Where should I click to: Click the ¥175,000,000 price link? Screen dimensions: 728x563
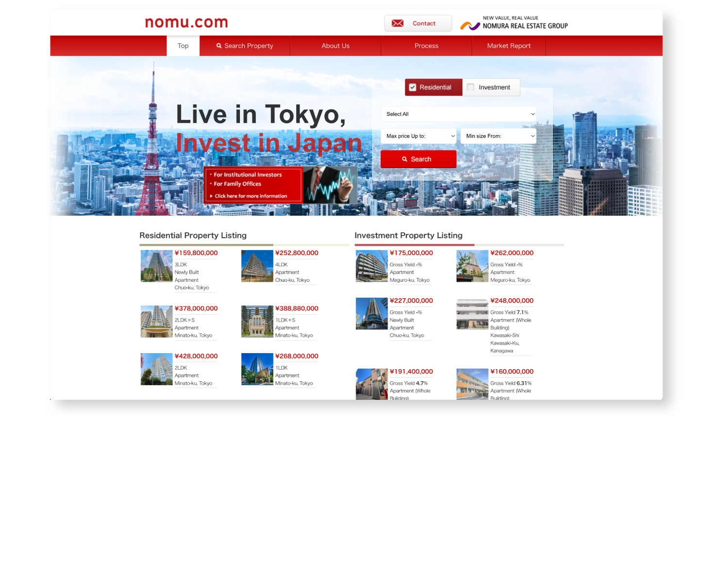pos(411,253)
